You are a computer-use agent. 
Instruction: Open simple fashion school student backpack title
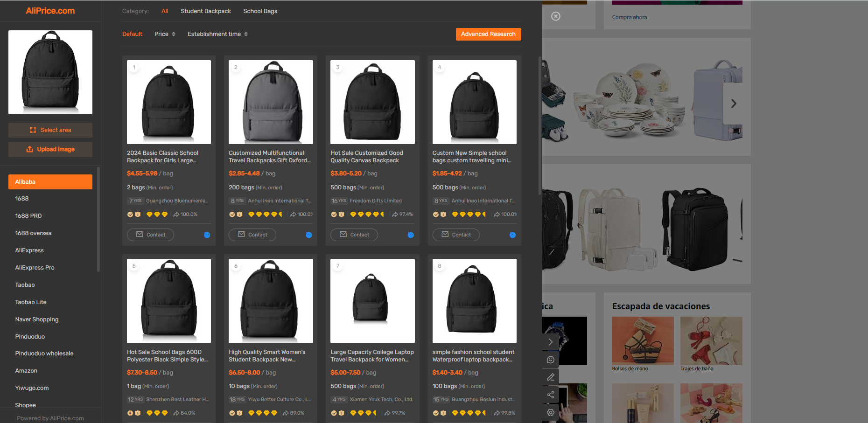(473, 356)
